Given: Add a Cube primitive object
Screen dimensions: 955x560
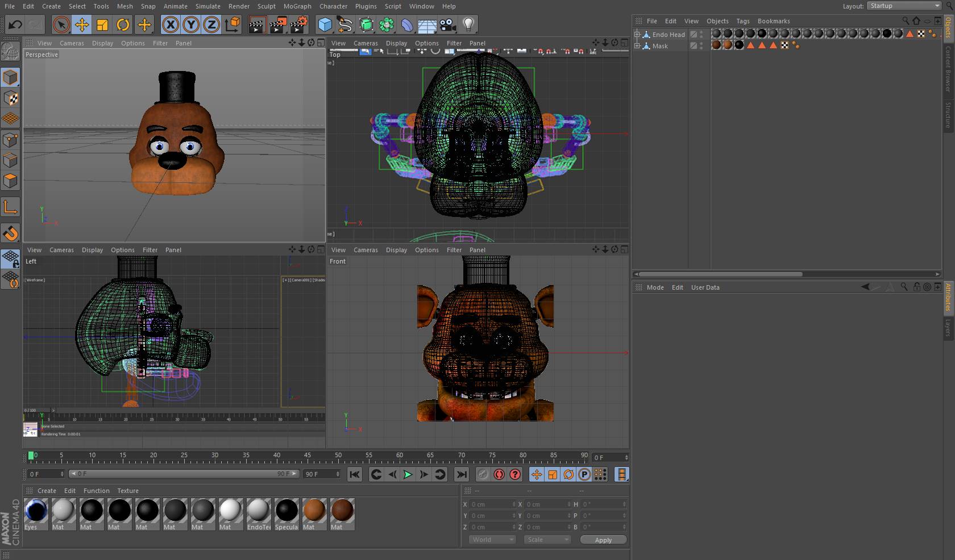Looking at the screenshot, I should [325, 24].
